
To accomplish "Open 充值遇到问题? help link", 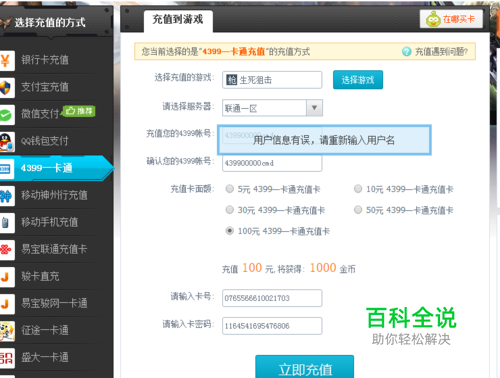I will [x=441, y=52].
